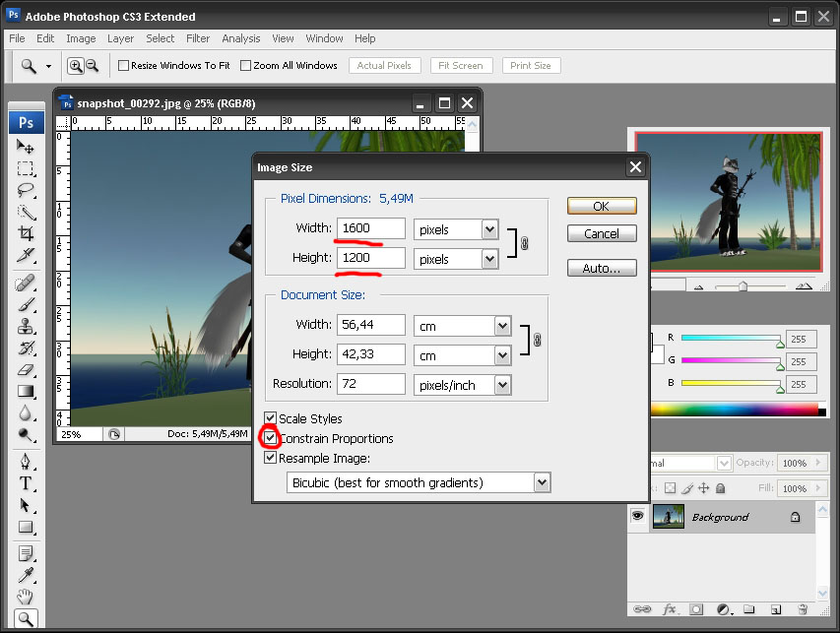The width and height of the screenshot is (840, 633).
Task: Select the Horizontal Type tool
Action: tap(26, 482)
